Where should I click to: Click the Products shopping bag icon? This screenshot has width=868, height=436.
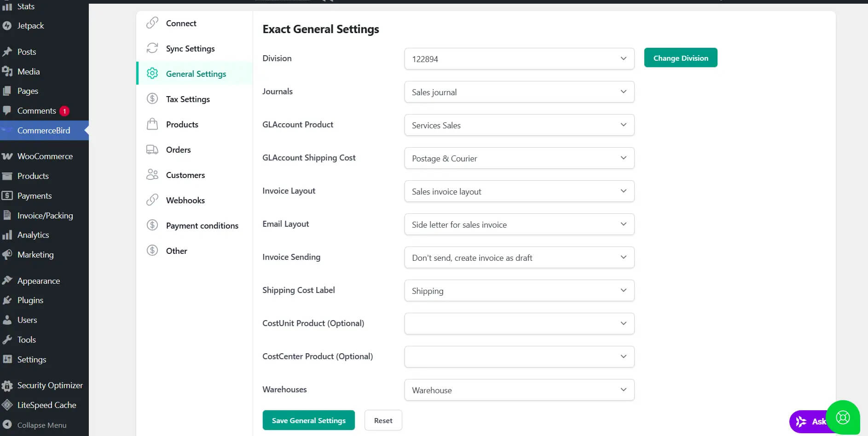pyautogui.click(x=152, y=124)
